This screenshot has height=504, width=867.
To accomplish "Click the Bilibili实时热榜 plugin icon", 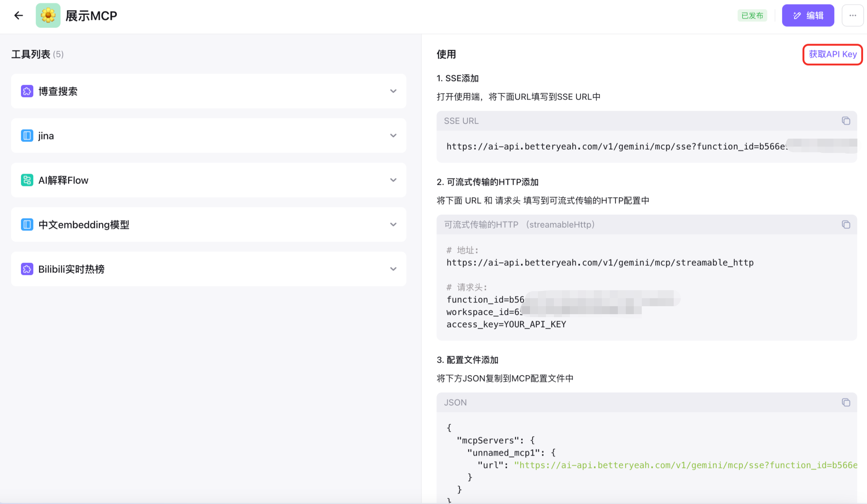I will 27,269.
